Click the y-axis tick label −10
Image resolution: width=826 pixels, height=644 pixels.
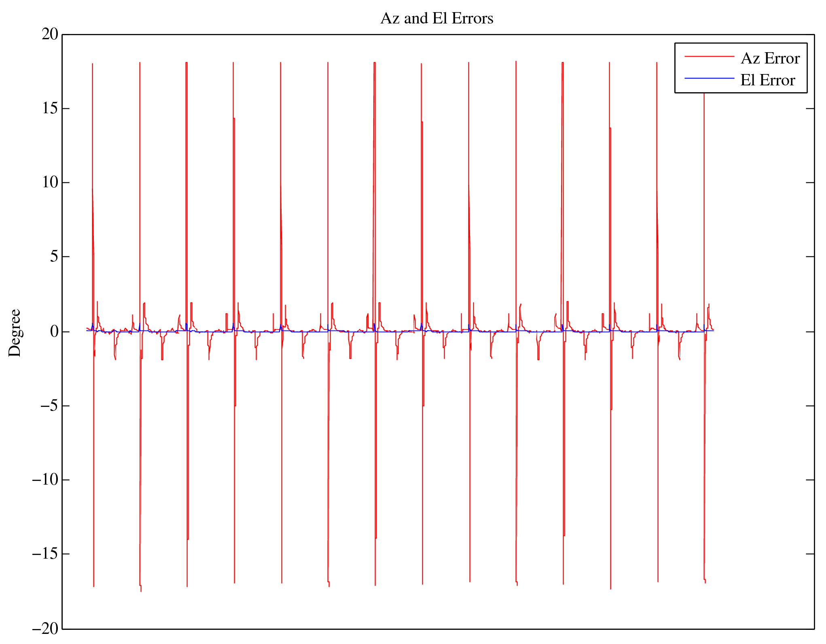tap(45, 480)
